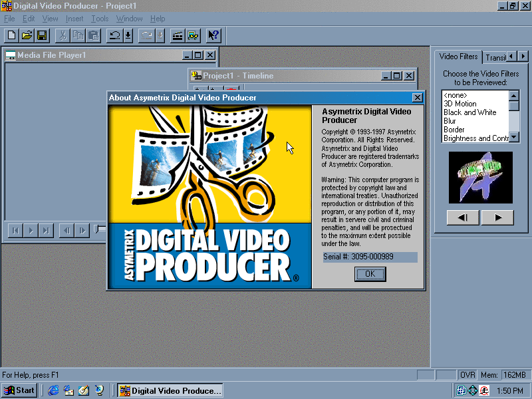The image size is (532, 399).
Task: Open a file with the folder icon
Action: pyautogui.click(x=27, y=36)
